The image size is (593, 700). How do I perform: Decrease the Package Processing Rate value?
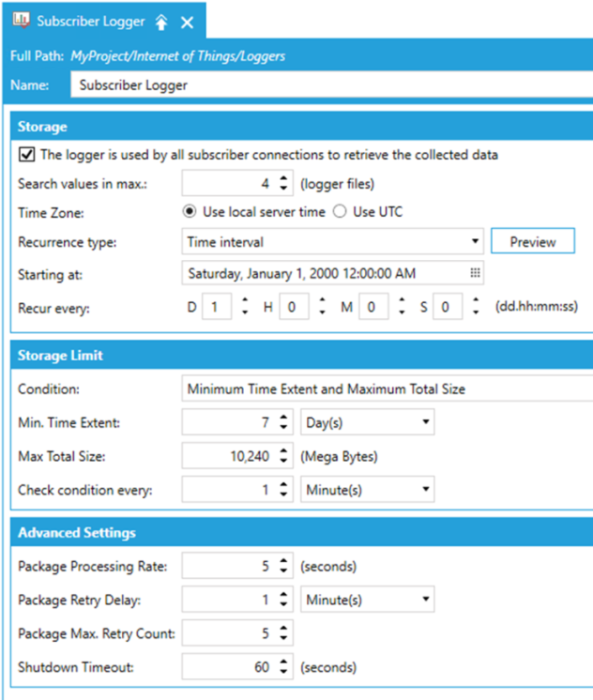[x=283, y=571]
